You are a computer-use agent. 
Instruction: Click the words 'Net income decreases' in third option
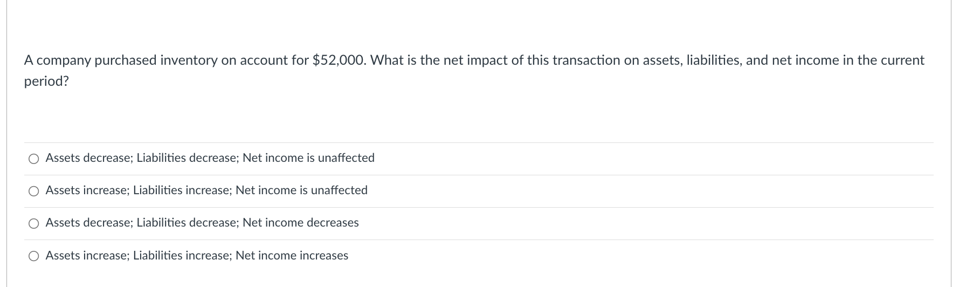301,223
